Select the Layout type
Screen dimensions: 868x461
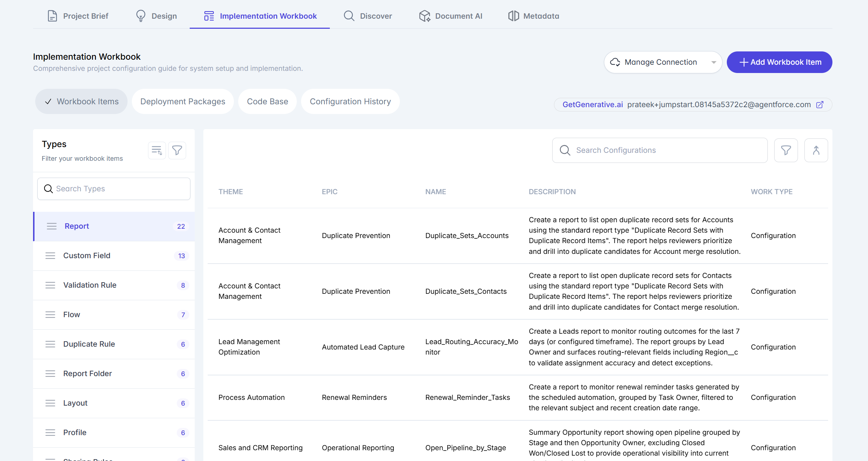pos(114,403)
